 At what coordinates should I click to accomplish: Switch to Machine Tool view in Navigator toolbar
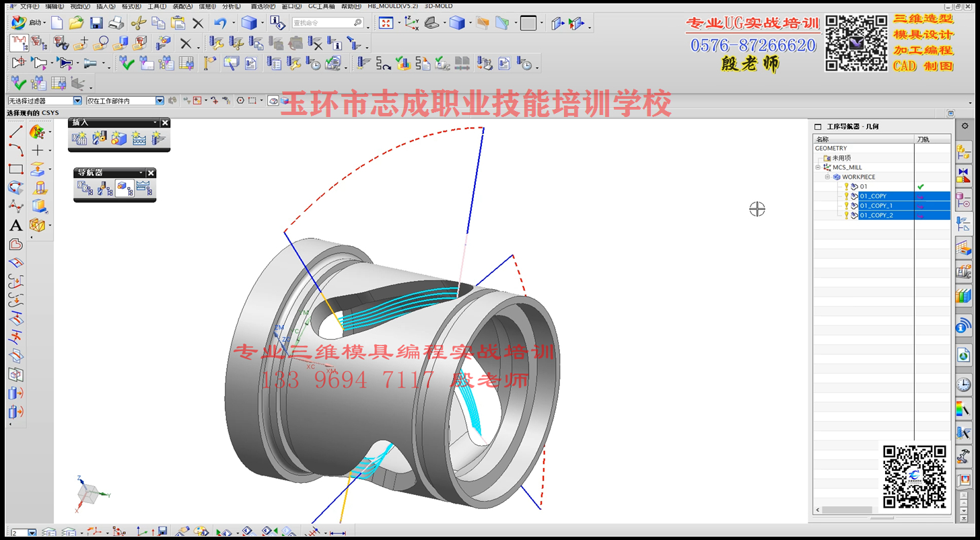point(105,188)
